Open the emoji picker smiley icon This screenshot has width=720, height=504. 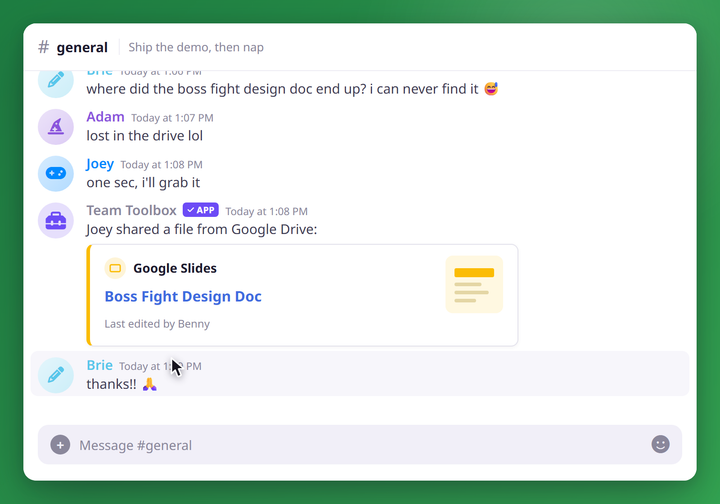pos(660,444)
